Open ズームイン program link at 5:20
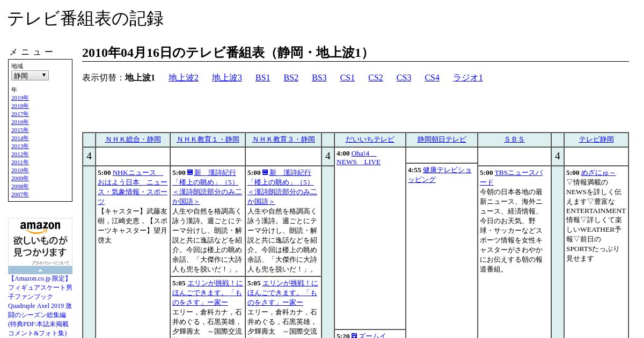 click(x=372, y=335)
